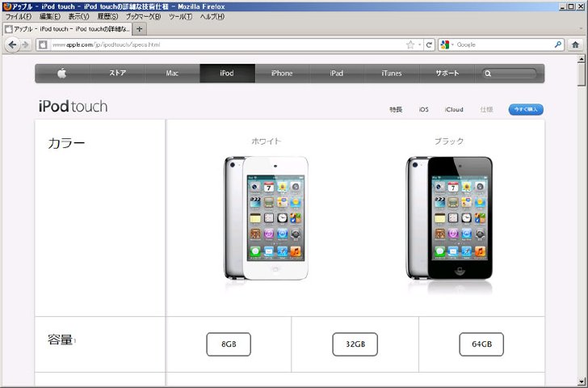The height and width of the screenshot is (388, 588).
Task: Click the Firefox back arrow button
Action: point(12,44)
